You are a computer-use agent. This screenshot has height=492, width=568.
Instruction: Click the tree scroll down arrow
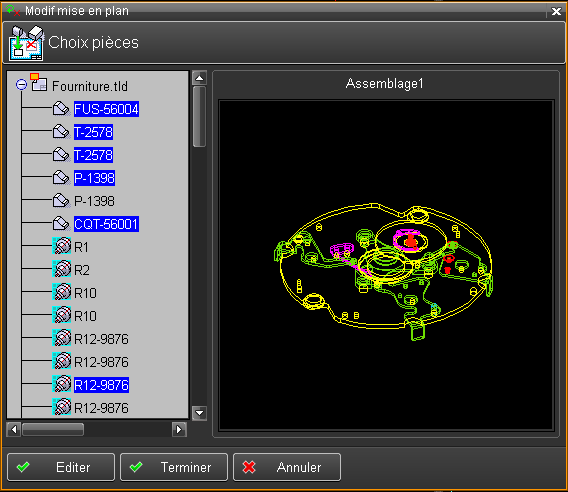click(199, 413)
